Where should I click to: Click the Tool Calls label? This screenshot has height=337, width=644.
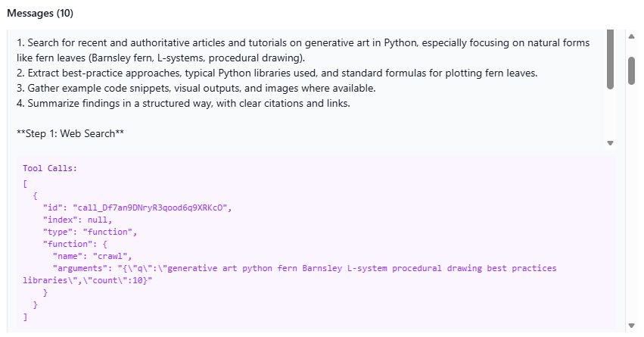50,168
